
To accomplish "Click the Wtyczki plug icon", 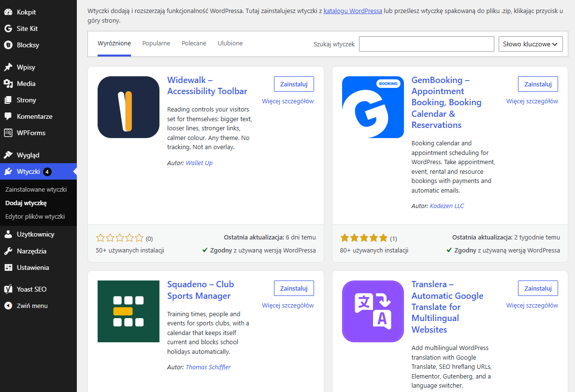I will click(x=8, y=171).
